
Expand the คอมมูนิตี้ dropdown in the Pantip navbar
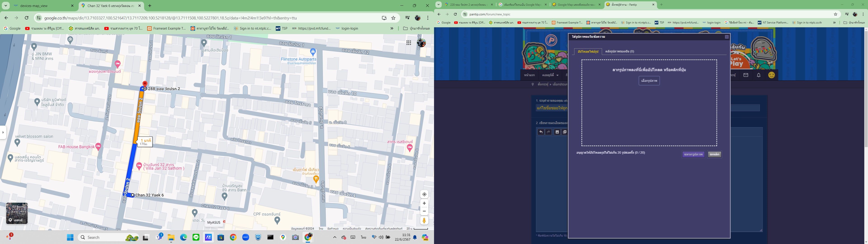pos(550,75)
